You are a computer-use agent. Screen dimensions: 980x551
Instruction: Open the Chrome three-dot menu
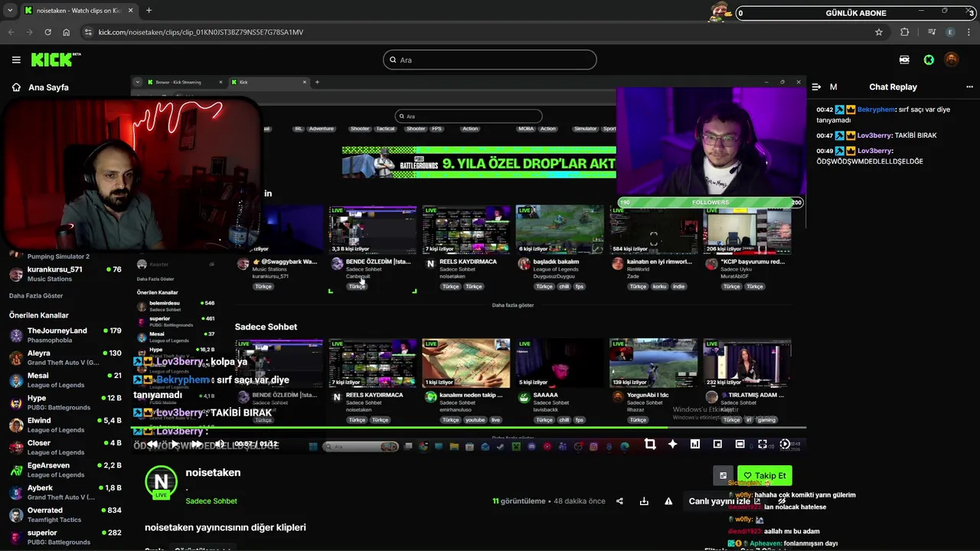click(x=969, y=32)
